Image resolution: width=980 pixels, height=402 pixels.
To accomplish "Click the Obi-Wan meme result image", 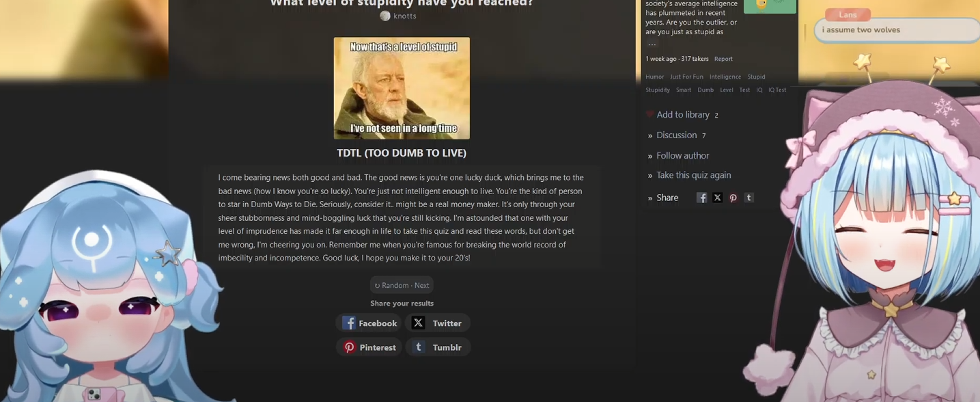I will pyautogui.click(x=402, y=88).
